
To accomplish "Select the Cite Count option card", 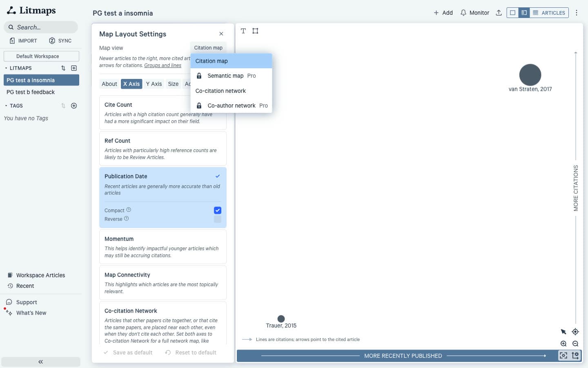I will pyautogui.click(x=163, y=112).
